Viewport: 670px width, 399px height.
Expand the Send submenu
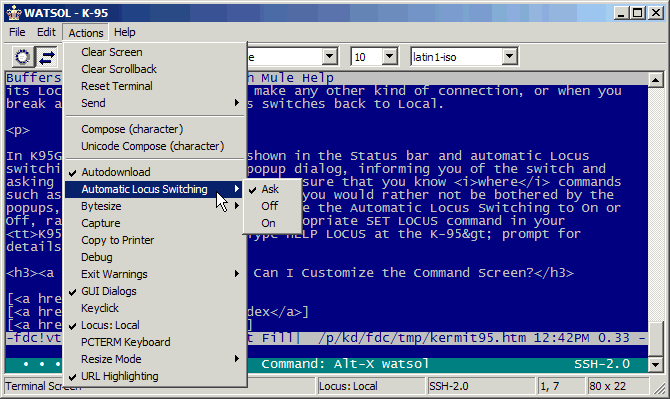click(155, 103)
